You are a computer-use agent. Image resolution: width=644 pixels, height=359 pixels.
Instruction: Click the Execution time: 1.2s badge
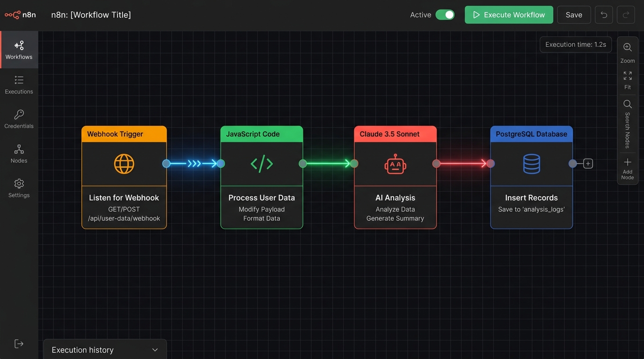[x=576, y=44]
